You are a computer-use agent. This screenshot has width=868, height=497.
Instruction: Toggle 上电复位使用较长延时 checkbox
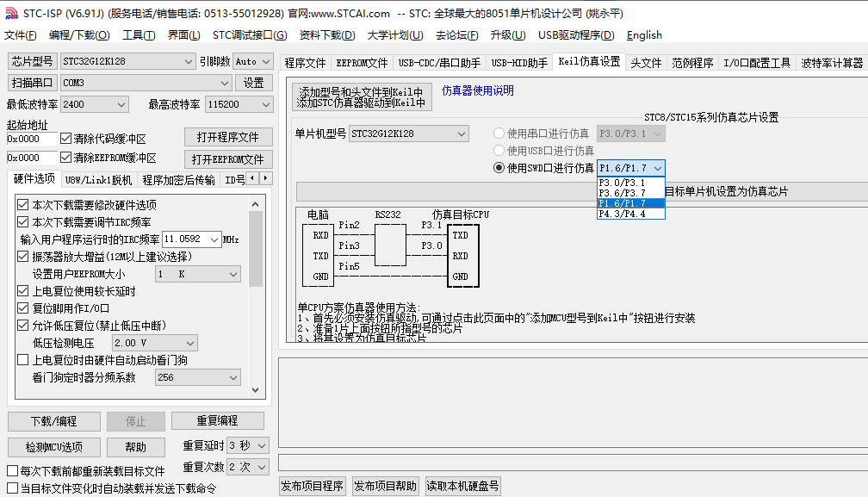click(x=22, y=291)
